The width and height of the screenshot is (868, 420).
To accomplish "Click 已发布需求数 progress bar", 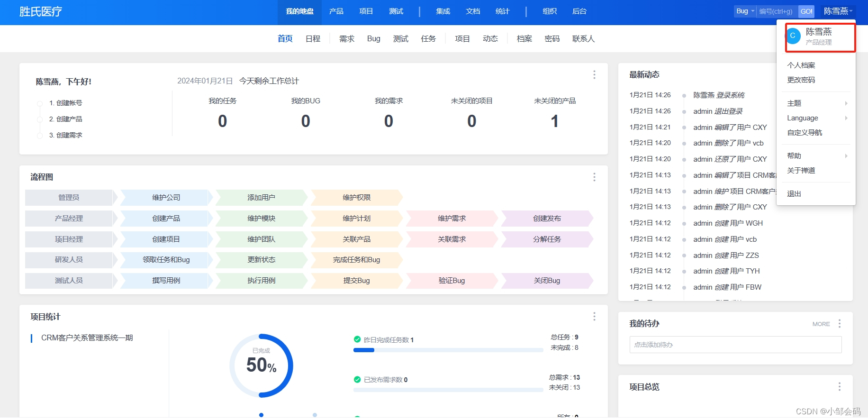I will [448, 390].
